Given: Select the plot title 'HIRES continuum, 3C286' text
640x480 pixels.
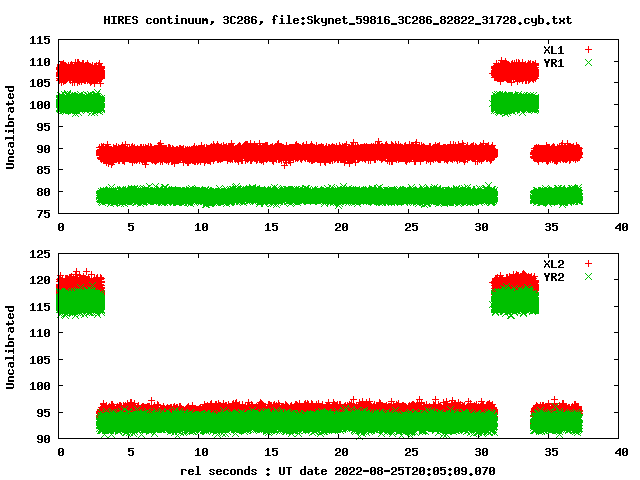Looking at the screenshot, I should [182, 20].
